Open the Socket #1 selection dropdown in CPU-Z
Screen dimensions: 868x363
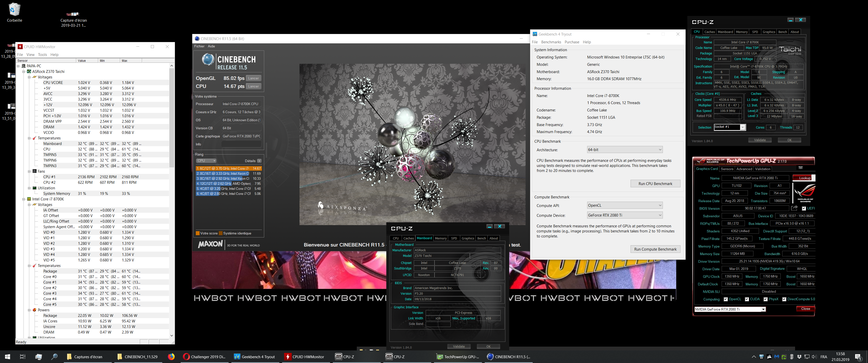(x=729, y=127)
